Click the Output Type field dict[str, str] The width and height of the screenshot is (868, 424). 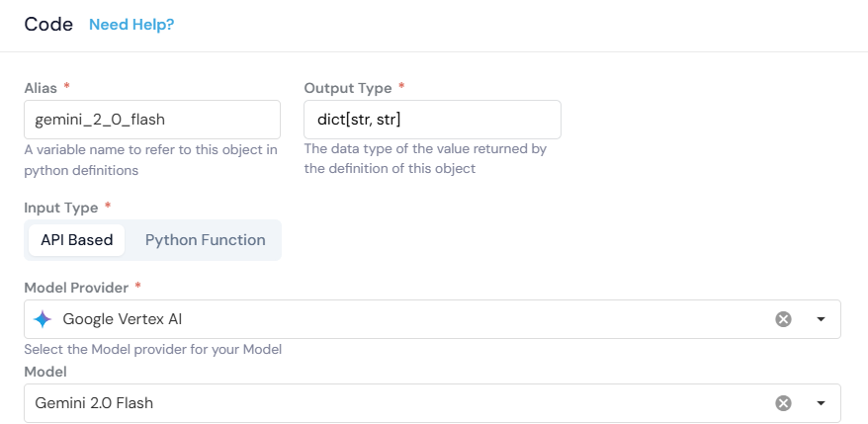tap(432, 120)
